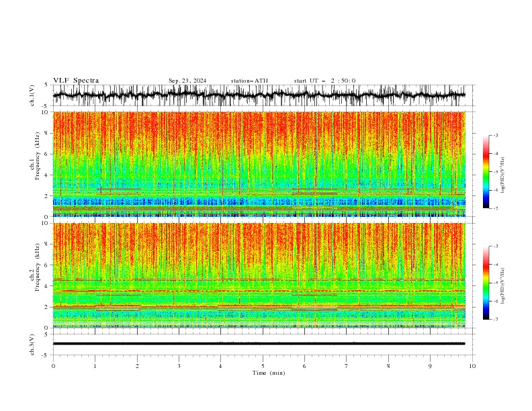Click the ch.2 'Frequency (kHz)' axis label
The image size is (532, 411).
point(38,267)
